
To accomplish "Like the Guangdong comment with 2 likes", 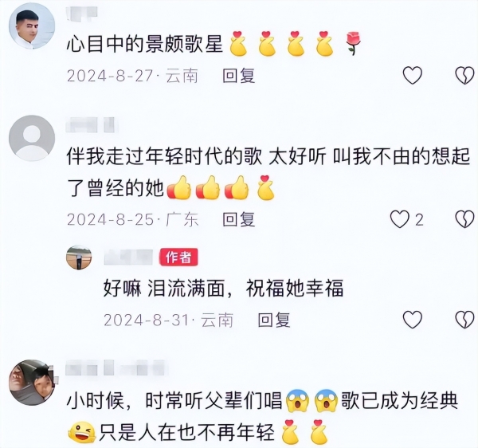I will tap(400, 219).
